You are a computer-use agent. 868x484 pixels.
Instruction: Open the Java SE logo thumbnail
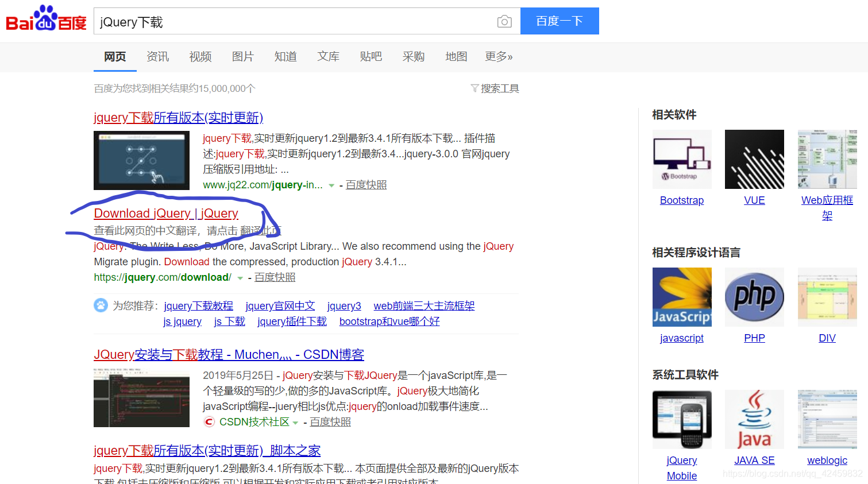click(x=754, y=420)
